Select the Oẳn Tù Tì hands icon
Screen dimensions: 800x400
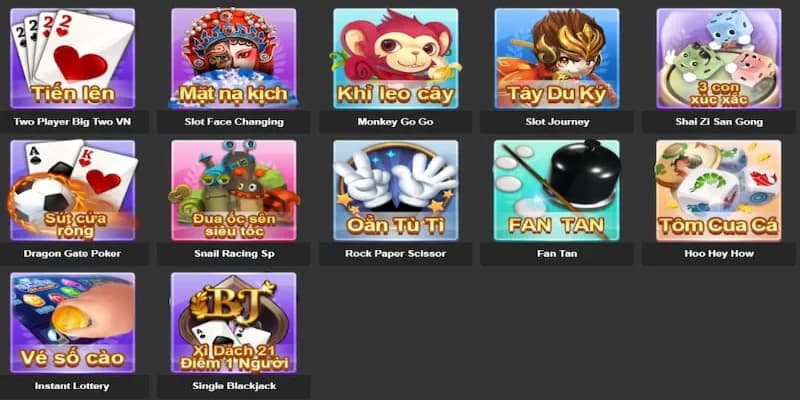(x=395, y=190)
